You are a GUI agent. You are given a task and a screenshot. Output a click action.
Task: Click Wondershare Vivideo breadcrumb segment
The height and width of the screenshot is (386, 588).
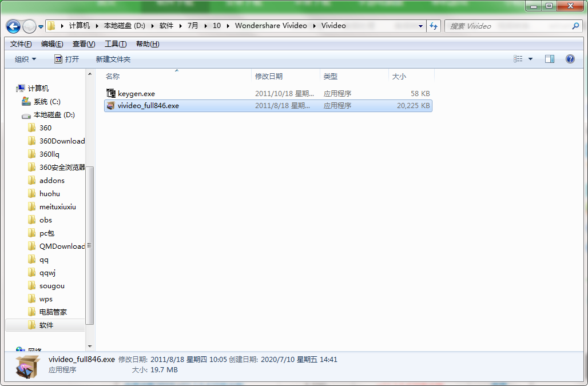(271, 26)
